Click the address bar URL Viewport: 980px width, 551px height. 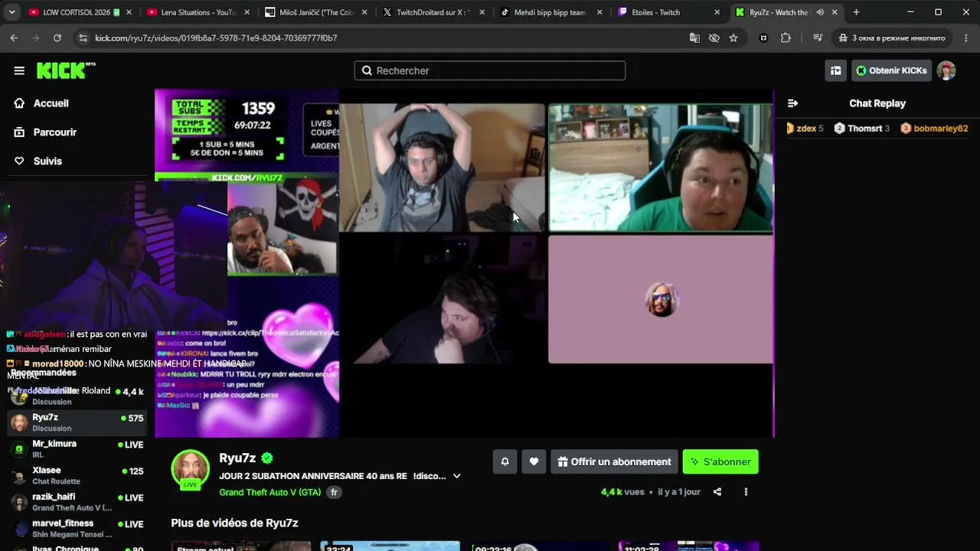(216, 38)
